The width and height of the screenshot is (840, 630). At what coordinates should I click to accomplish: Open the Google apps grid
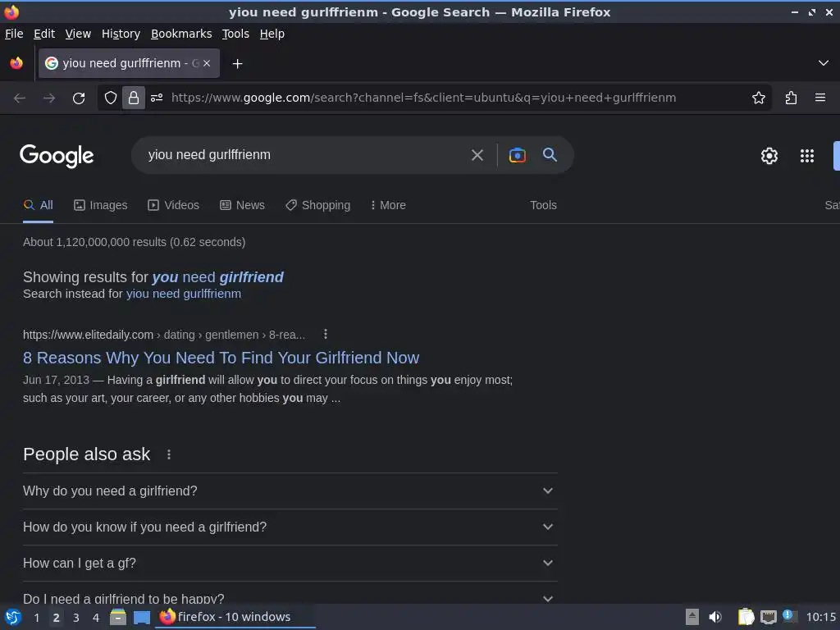[807, 156]
